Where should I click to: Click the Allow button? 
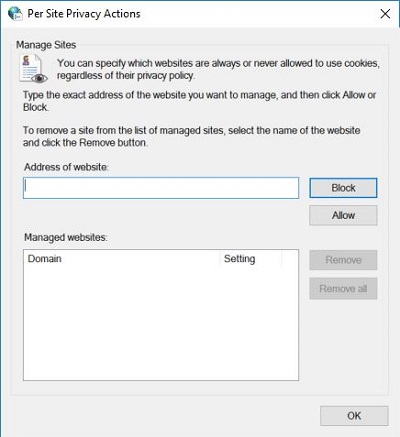343,215
